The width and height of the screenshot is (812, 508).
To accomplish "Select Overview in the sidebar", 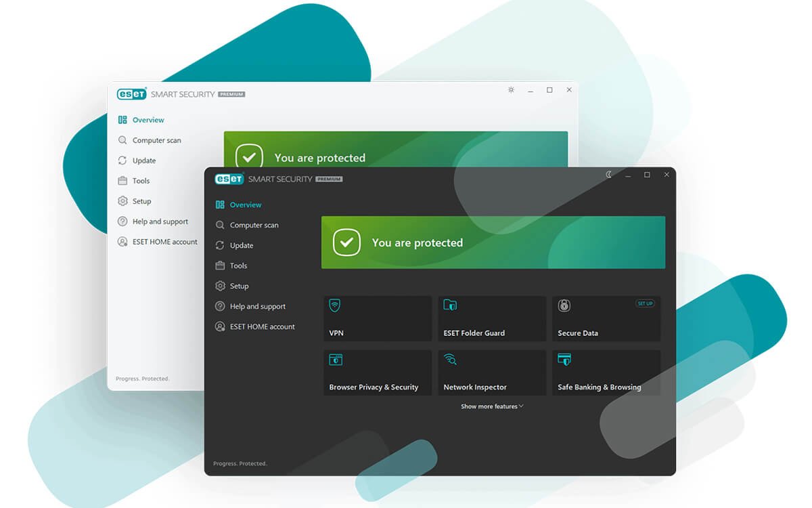I will point(244,205).
